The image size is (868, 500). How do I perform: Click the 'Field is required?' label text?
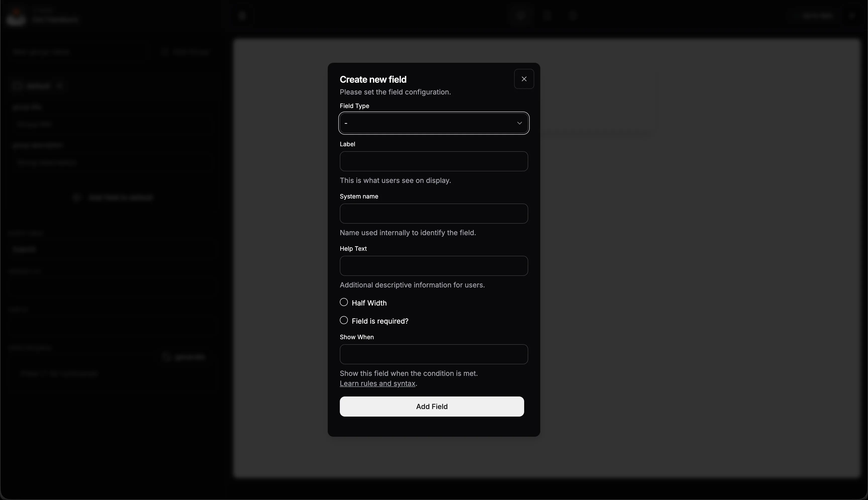click(x=379, y=321)
